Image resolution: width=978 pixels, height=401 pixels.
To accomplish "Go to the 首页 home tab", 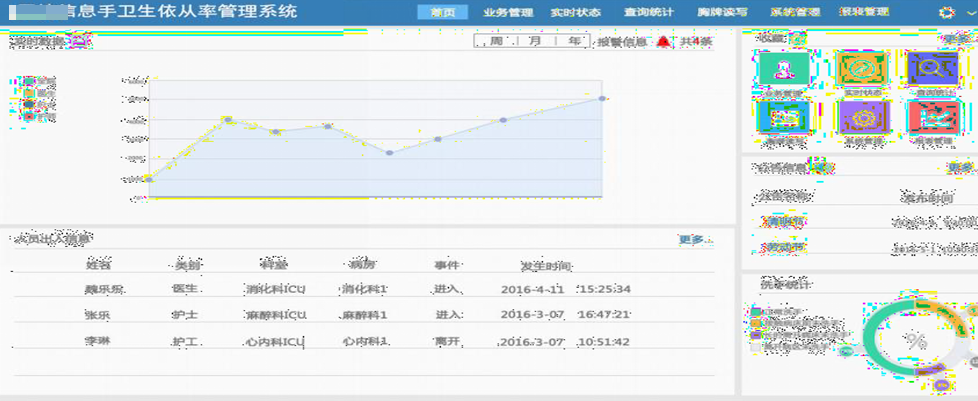I will point(442,12).
